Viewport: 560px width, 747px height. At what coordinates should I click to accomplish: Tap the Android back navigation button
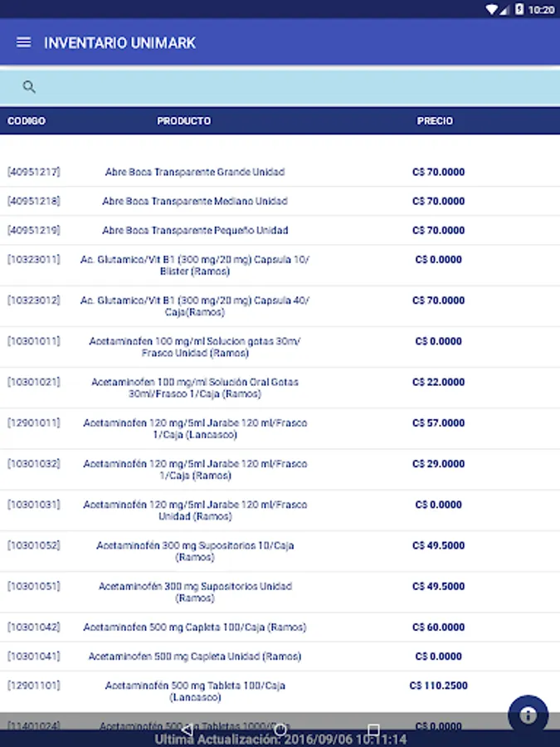187,730
